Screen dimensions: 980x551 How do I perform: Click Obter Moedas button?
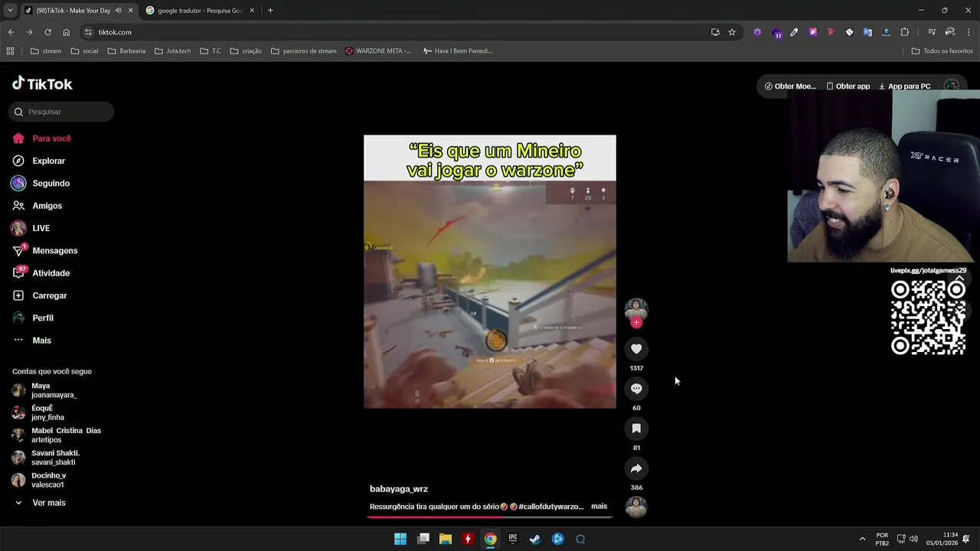tap(790, 86)
